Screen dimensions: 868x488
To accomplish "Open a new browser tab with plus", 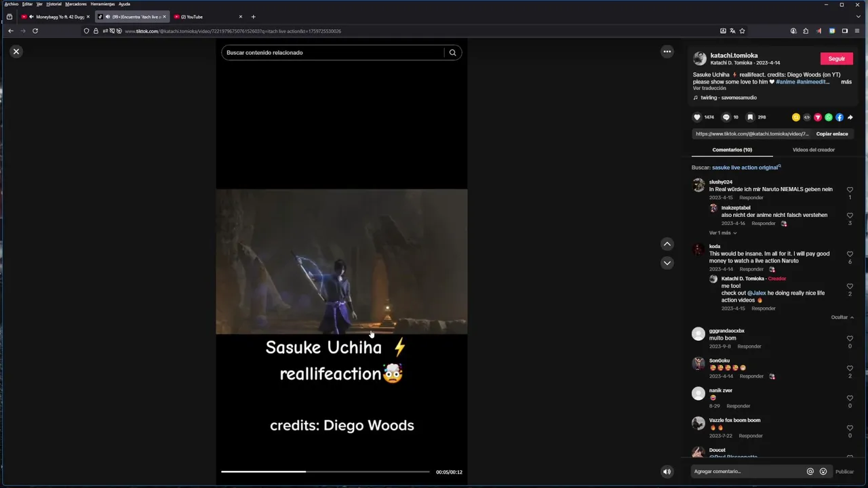I will 253,17.
